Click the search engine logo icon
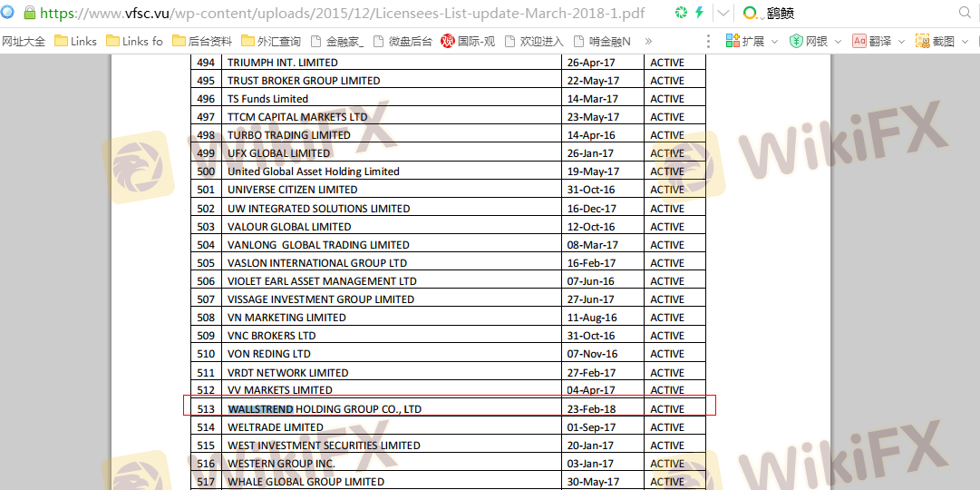The image size is (980, 490). click(x=752, y=13)
